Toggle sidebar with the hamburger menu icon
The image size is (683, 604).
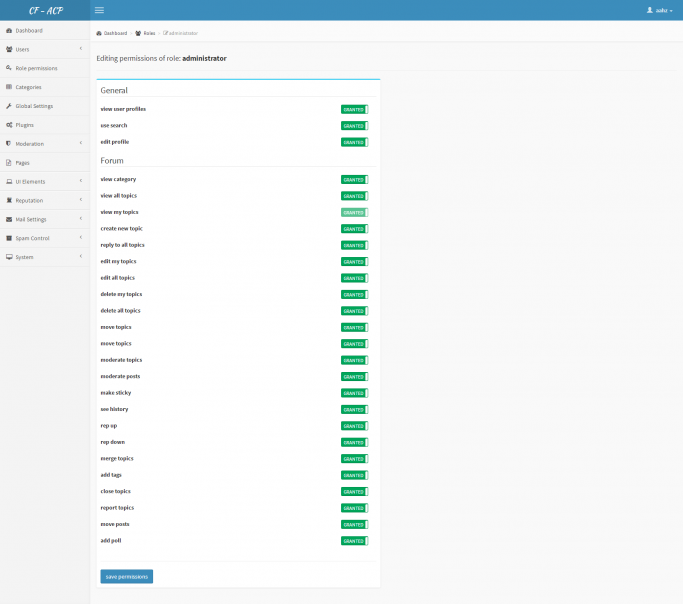(99, 10)
